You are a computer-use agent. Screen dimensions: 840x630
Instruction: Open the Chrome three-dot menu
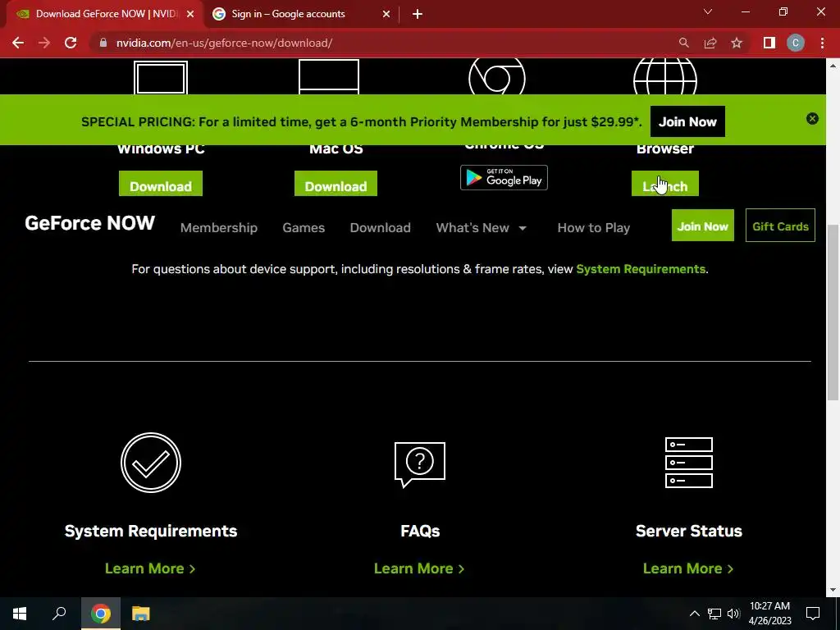[x=822, y=43]
